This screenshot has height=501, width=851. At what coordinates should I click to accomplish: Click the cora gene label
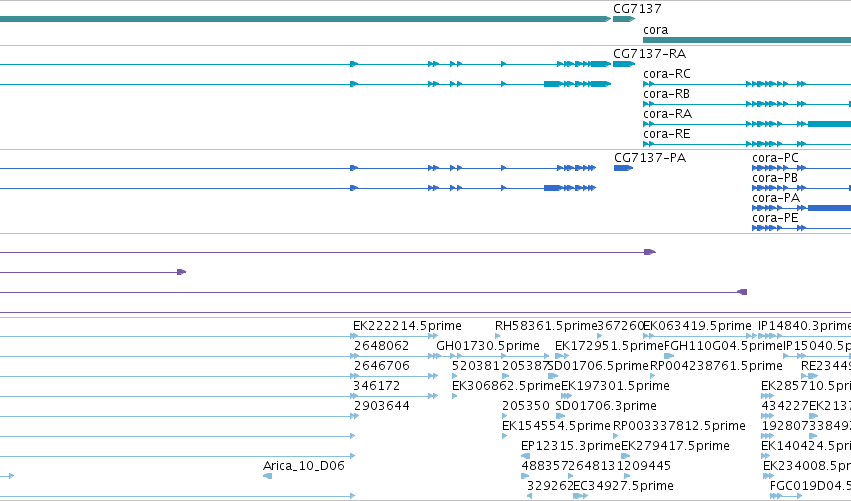click(x=656, y=30)
